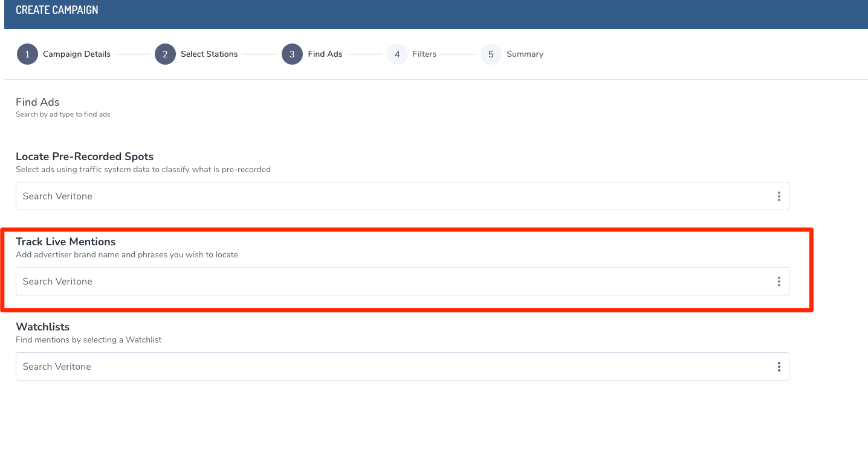Click the Locate Pre-Recorded Spots heading
Image resolution: width=868 pixels, height=470 pixels.
coord(85,156)
